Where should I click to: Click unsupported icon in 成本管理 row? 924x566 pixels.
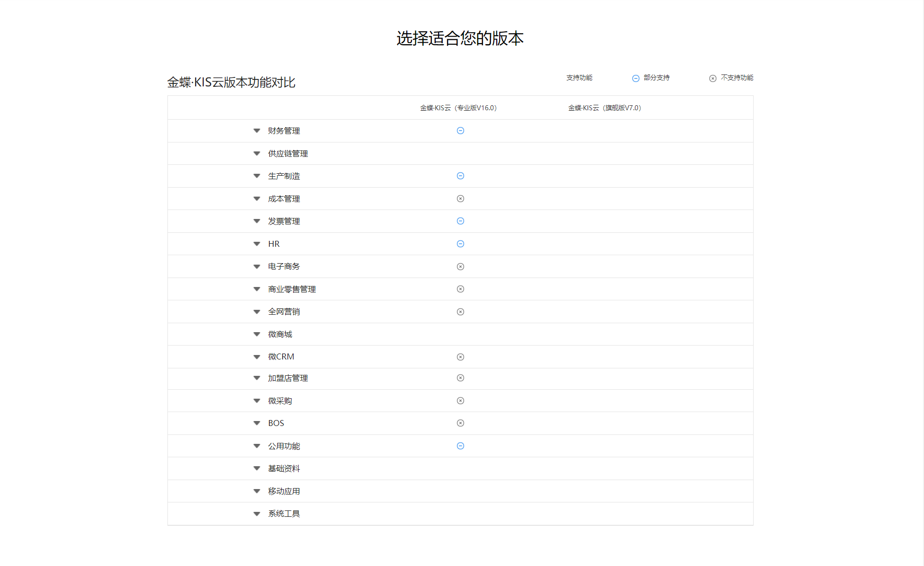click(460, 199)
